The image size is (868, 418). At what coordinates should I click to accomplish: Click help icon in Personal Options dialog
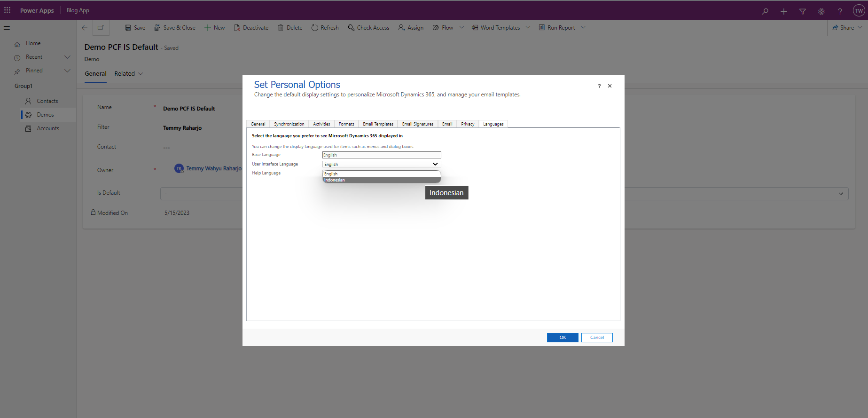point(599,86)
